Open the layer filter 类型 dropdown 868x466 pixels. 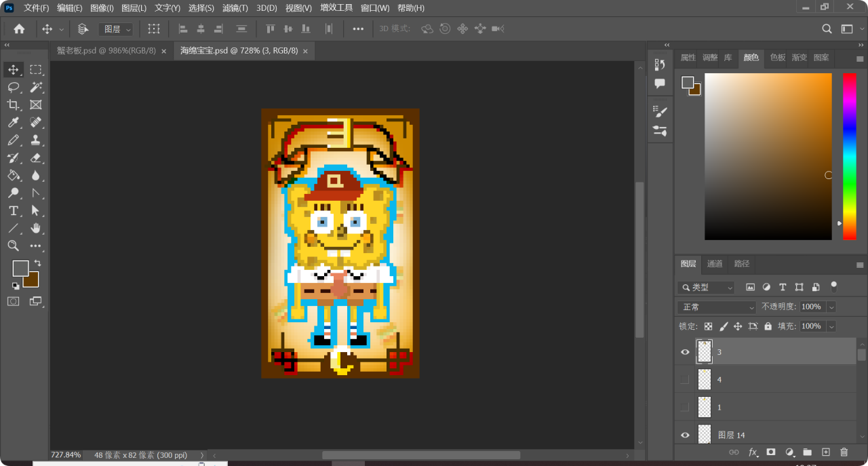pyautogui.click(x=706, y=288)
